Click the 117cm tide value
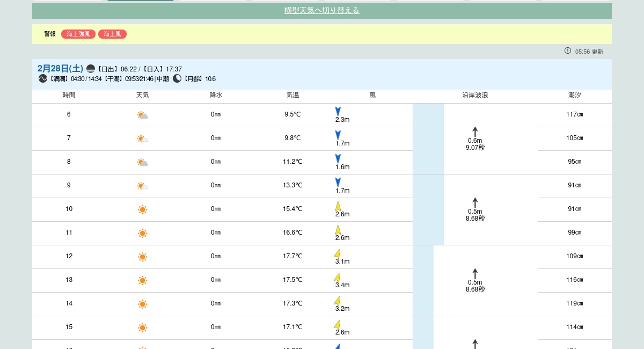Viewport: 644px width, 349px height. pyautogui.click(x=574, y=114)
